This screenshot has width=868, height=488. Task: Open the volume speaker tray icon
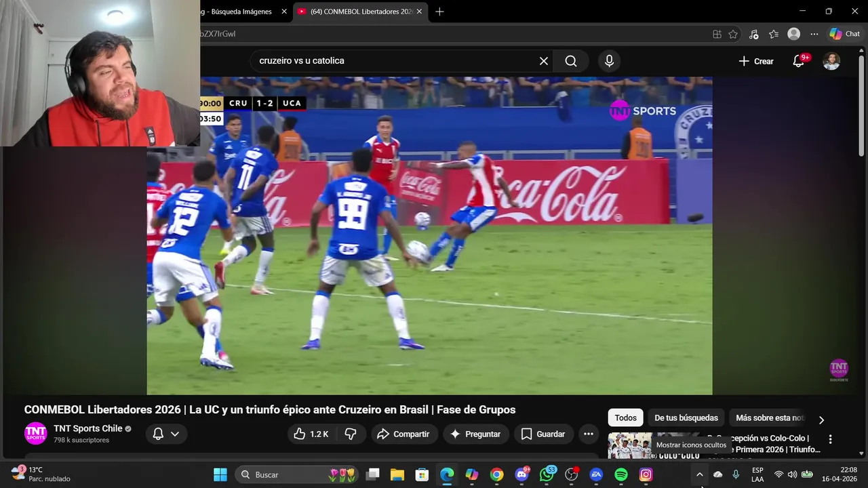pos(792,474)
